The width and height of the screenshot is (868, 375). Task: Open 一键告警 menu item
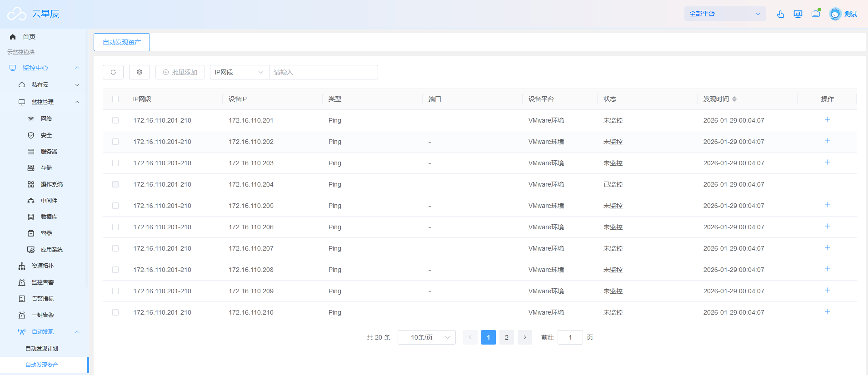click(43, 315)
